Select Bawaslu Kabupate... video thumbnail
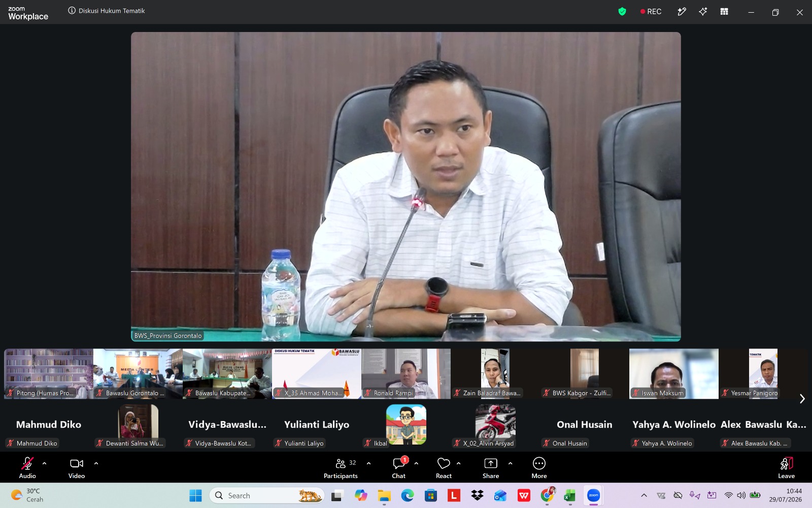 click(x=227, y=373)
